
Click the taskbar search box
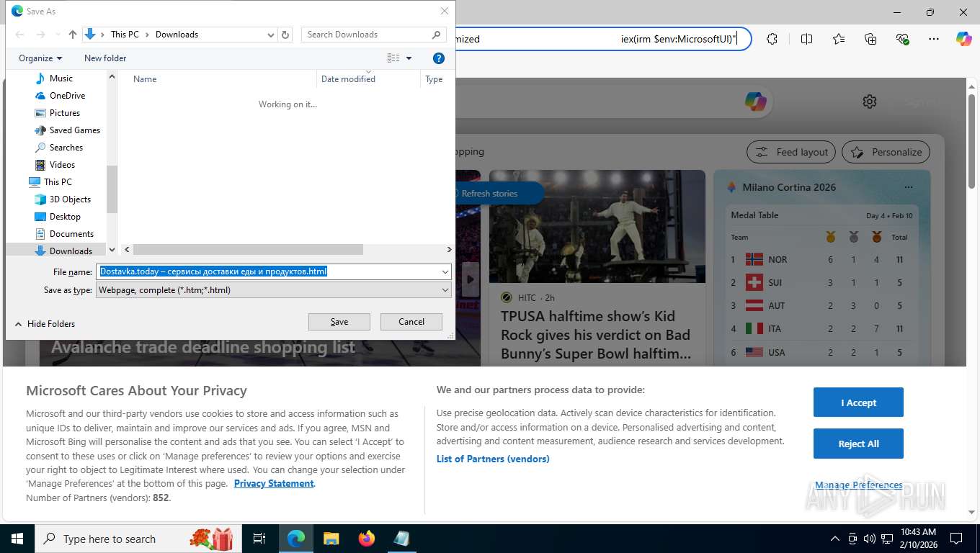(138, 539)
